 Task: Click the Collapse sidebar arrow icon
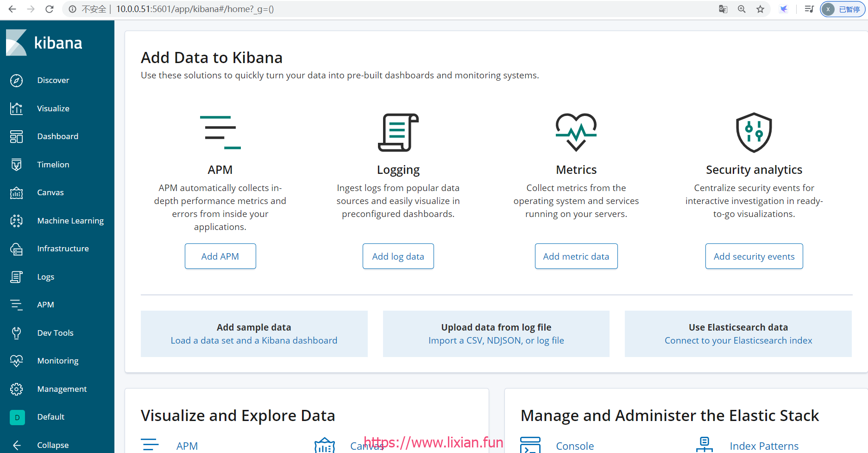[x=16, y=445]
